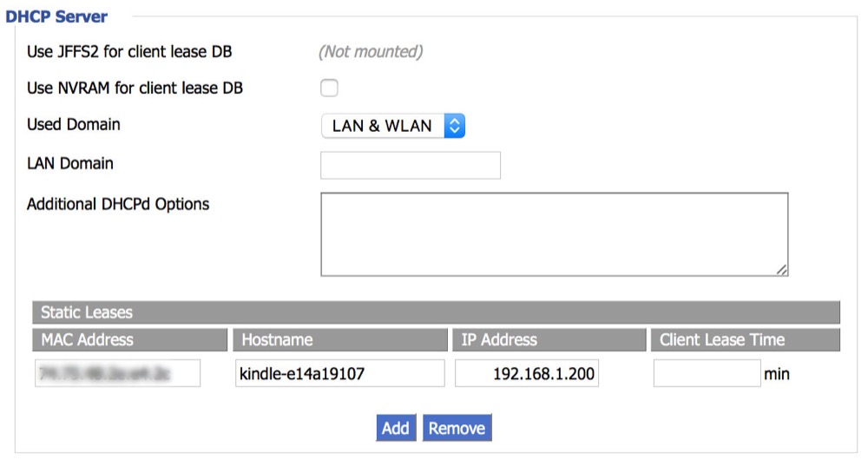Click the Hostname column header

coord(340,340)
